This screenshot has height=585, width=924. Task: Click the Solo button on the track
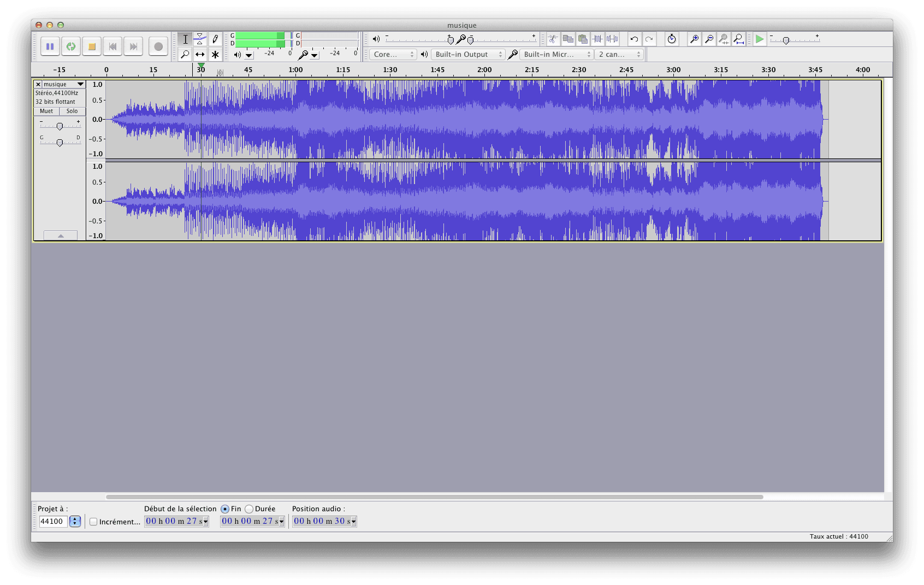pos(72,111)
